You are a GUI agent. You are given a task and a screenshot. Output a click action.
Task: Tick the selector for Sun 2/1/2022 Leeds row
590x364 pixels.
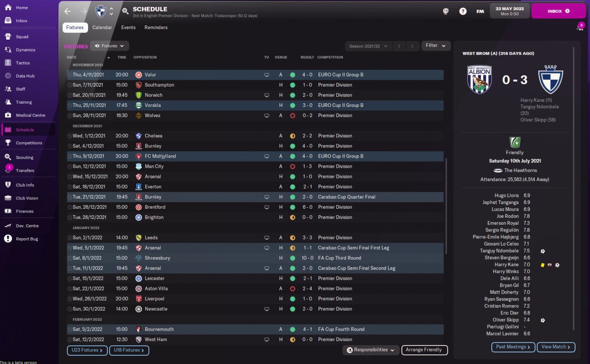[x=70, y=238]
